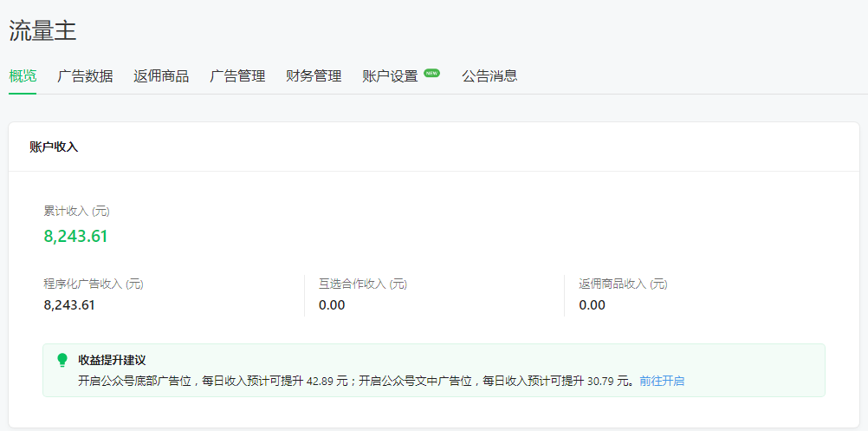
Task: Click the 0.00 value under 返佣商品收入
Action: pyautogui.click(x=593, y=305)
